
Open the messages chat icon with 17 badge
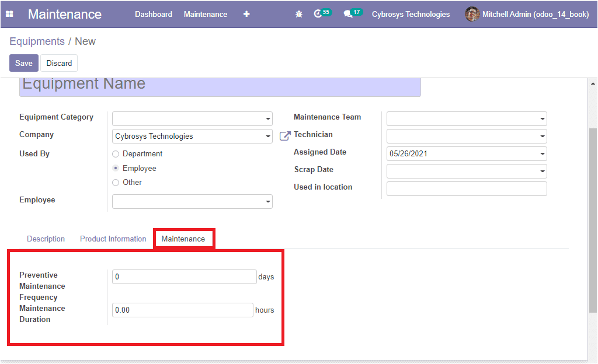[x=349, y=14]
